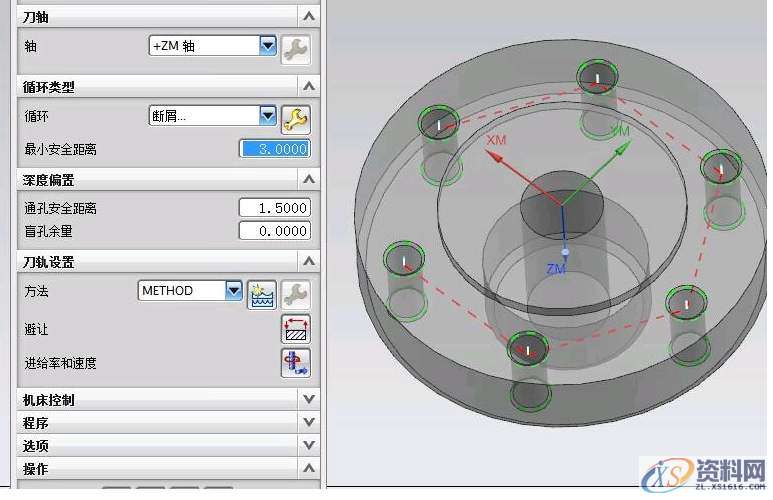Image resolution: width=773 pixels, height=500 pixels.
Task: Click the wrench icon beside 循环 dropdown
Action: tap(295, 119)
